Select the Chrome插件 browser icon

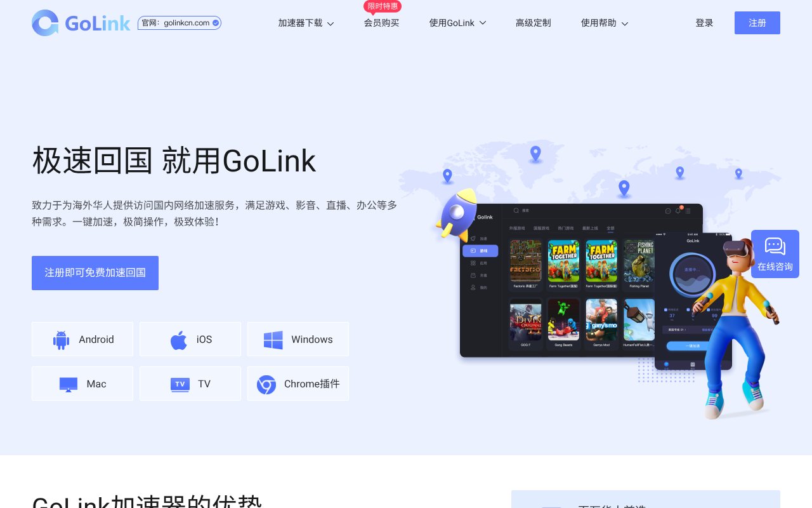(x=266, y=384)
